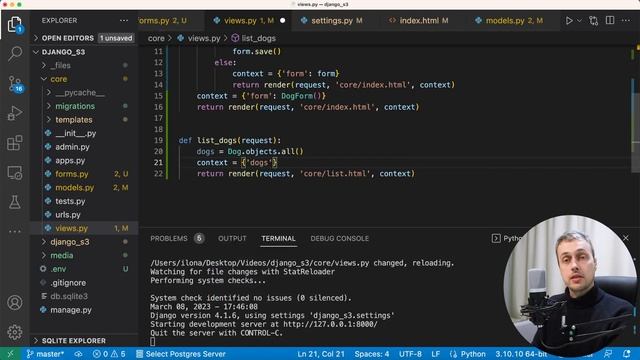Open the DEBUG CONSOLE panel tab
The height and width of the screenshot is (360, 640).
[340, 238]
